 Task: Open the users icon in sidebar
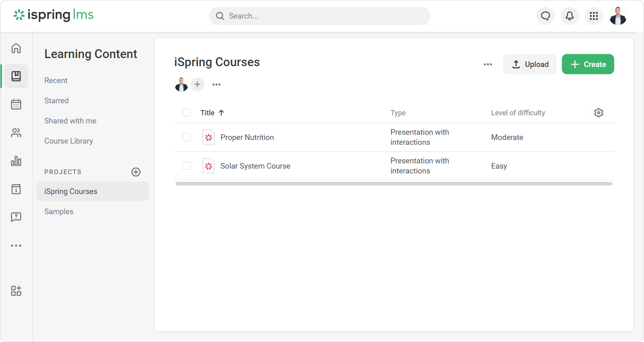tap(16, 133)
